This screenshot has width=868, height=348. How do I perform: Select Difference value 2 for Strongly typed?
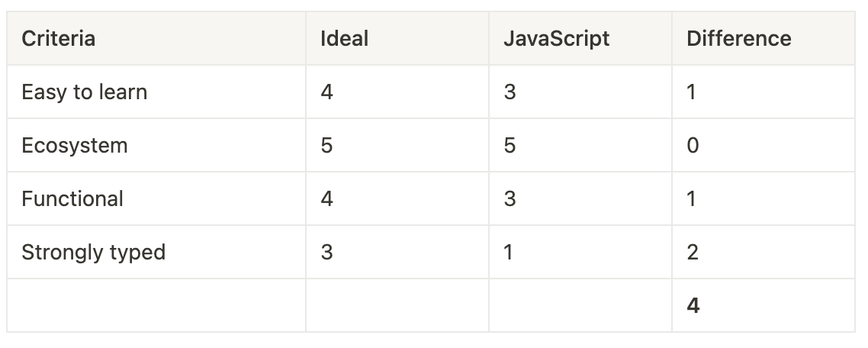click(x=764, y=252)
